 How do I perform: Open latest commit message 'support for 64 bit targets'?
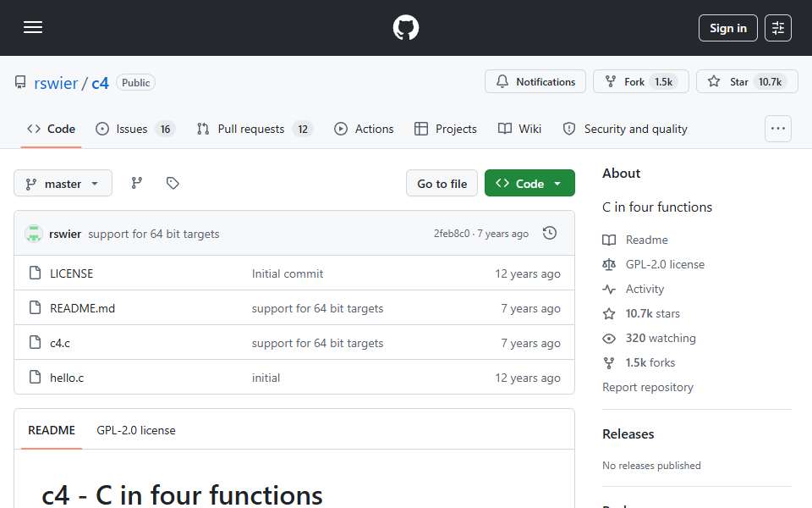pyautogui.click(x=154, y=235)
